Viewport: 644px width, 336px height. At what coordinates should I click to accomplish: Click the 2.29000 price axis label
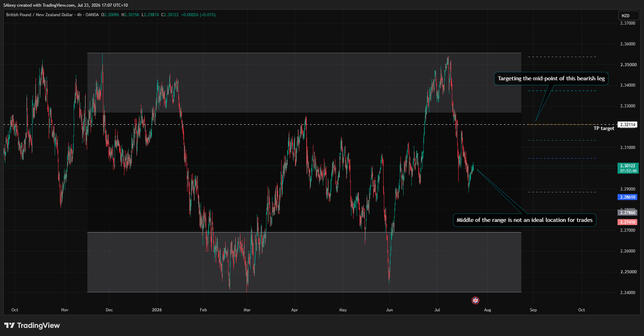coord(628,189)
